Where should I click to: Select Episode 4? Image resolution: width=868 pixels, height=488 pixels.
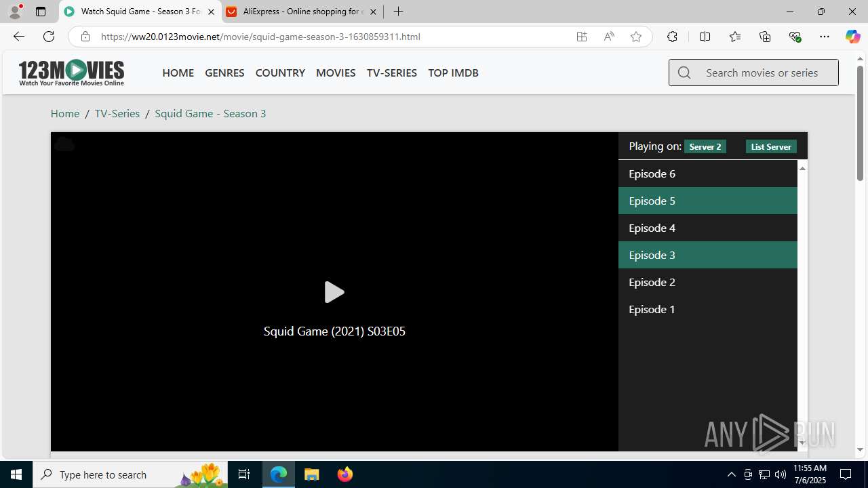coord(707,228)
